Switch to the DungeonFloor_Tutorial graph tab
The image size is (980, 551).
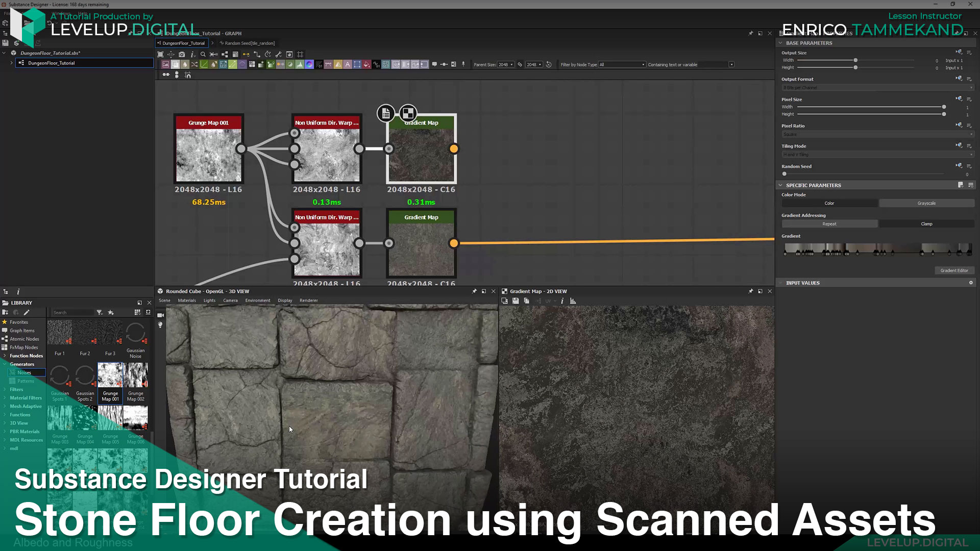coord(182,43)
